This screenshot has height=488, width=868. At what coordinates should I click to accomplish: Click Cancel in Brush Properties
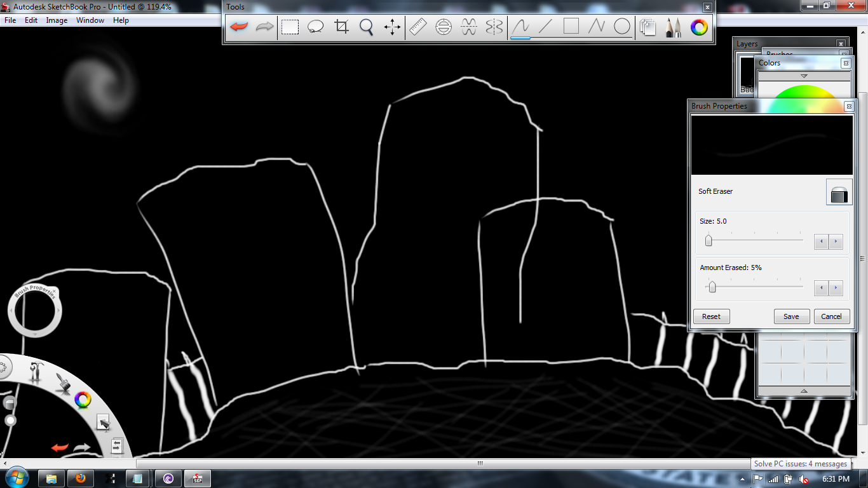click(x=831, y=316)
